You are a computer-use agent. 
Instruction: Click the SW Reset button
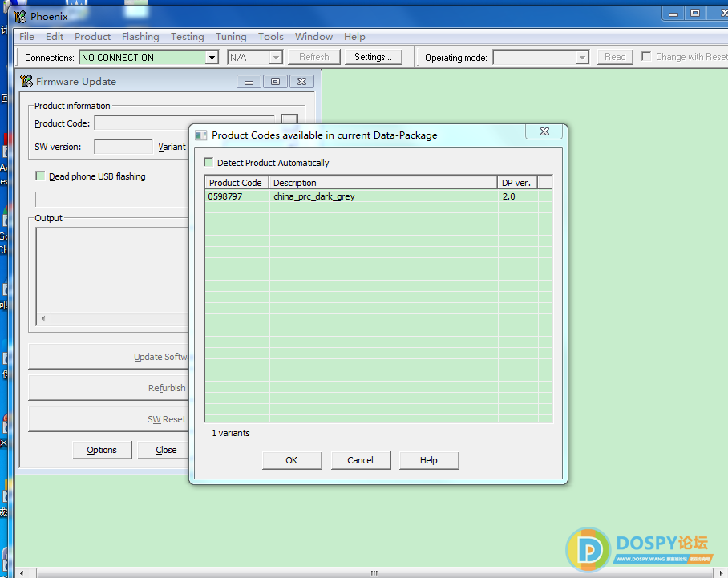click(109, 419)
